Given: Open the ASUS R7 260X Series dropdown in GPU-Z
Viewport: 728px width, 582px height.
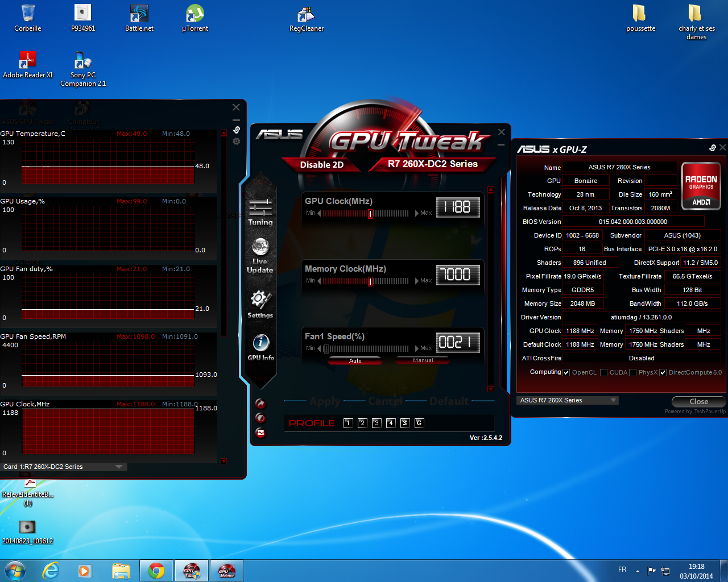Looking at the screenshot, I should pyautogui.click(x=568, y=400).
